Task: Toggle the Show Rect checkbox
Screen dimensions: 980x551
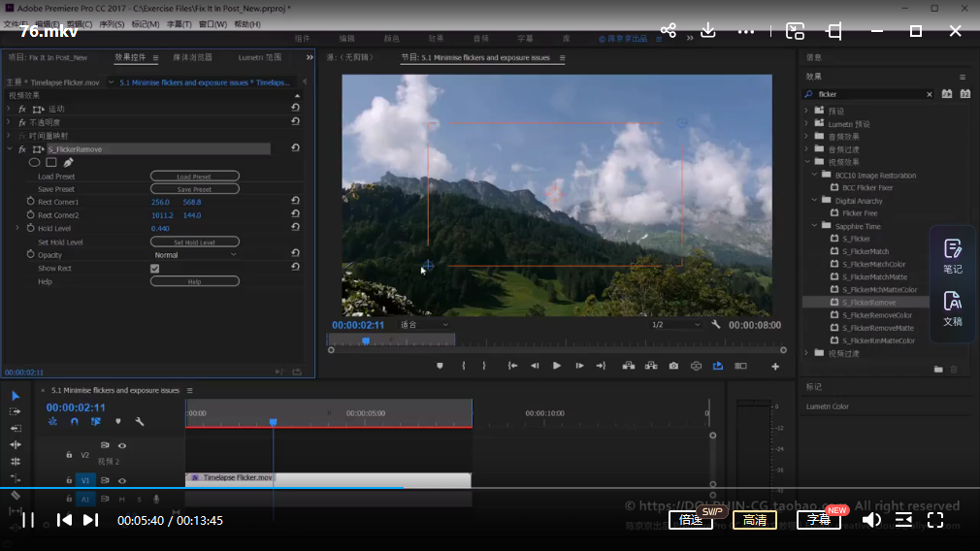Action: point(155,269)
